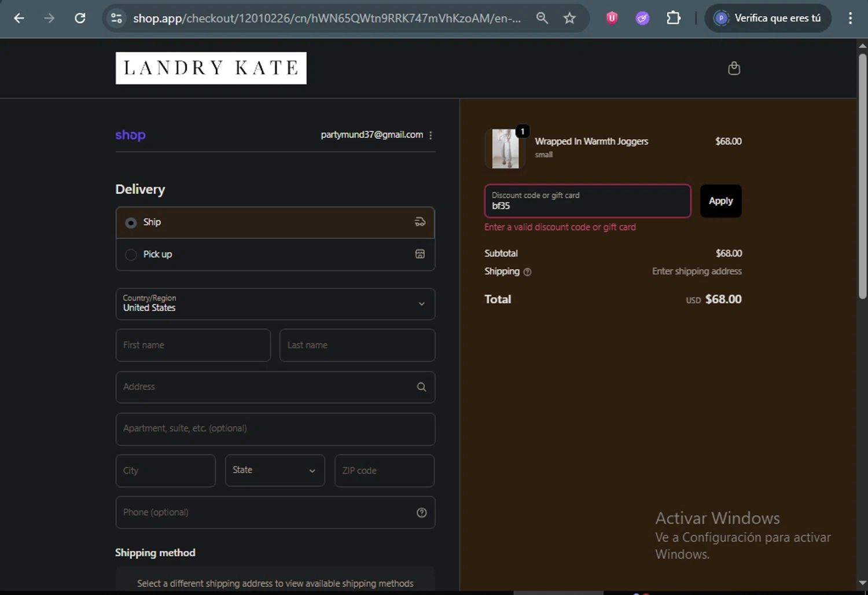Click the page vertical scrollbar
The image size is (868, 595).
click(862, 177)
